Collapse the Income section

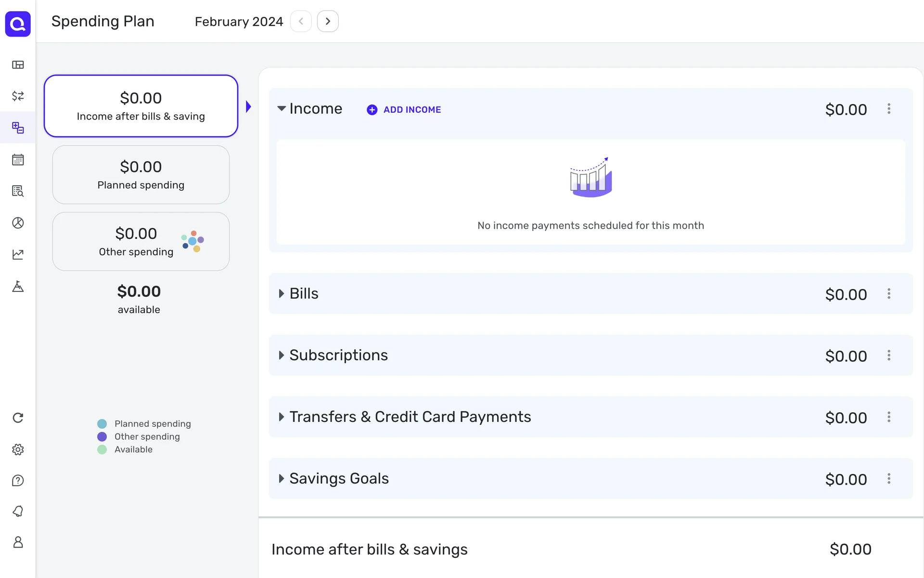(x=282, y=109)
